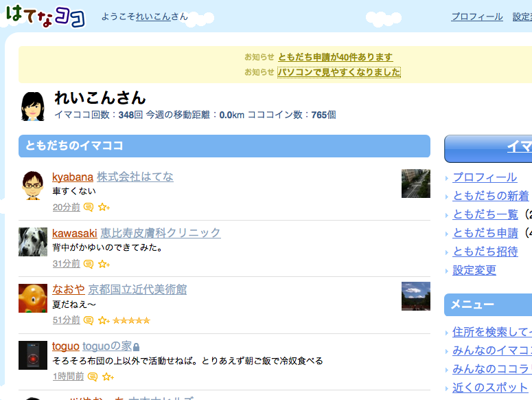Click れいこんさん's profile avatar

point(32,107)
